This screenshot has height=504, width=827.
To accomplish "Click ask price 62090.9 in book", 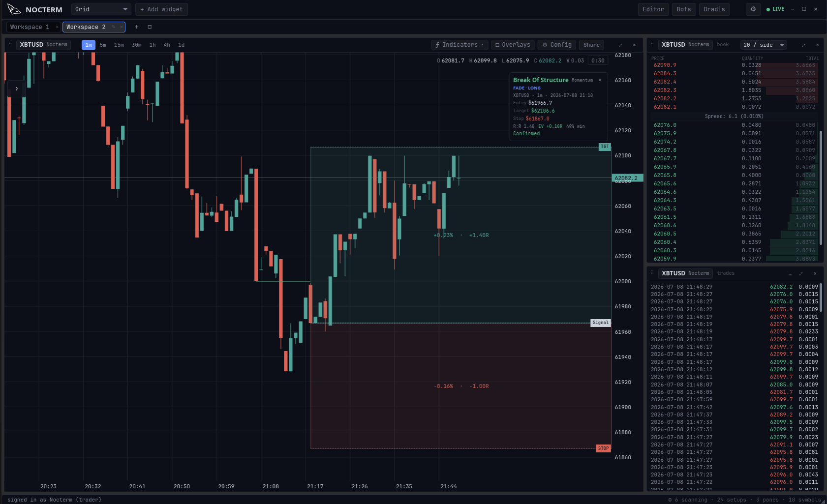I will click(x=665, y=65).
